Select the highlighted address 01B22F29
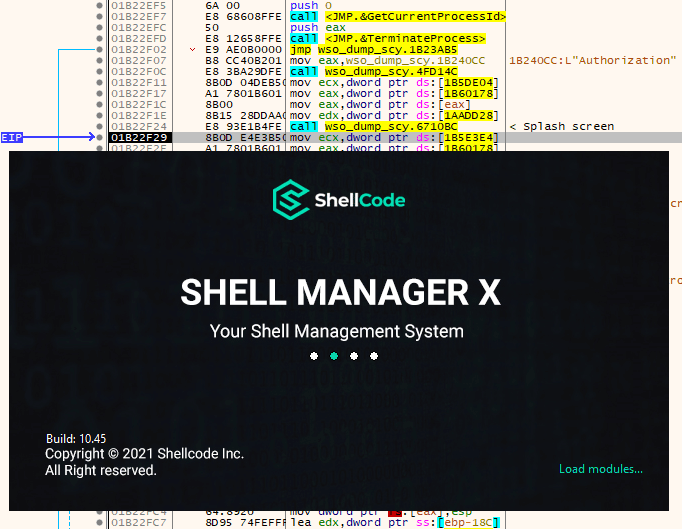This screenshot has height=529, width=682. (139, 137)
